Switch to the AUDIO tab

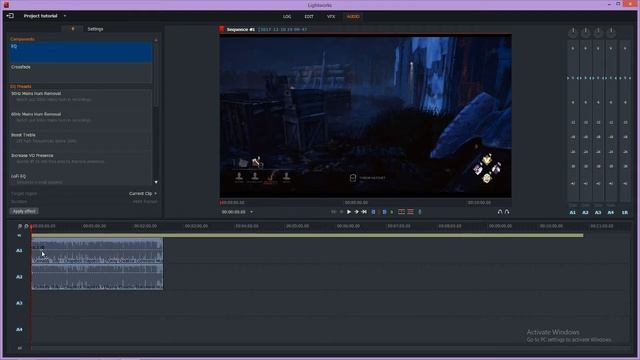[x=353, y=17]
